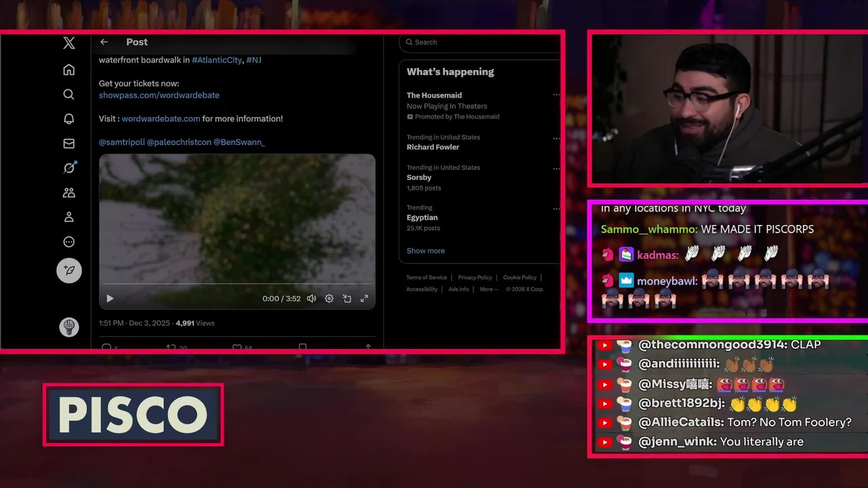Click YouTube icon beside @brett1892bj

coord(606,404)
